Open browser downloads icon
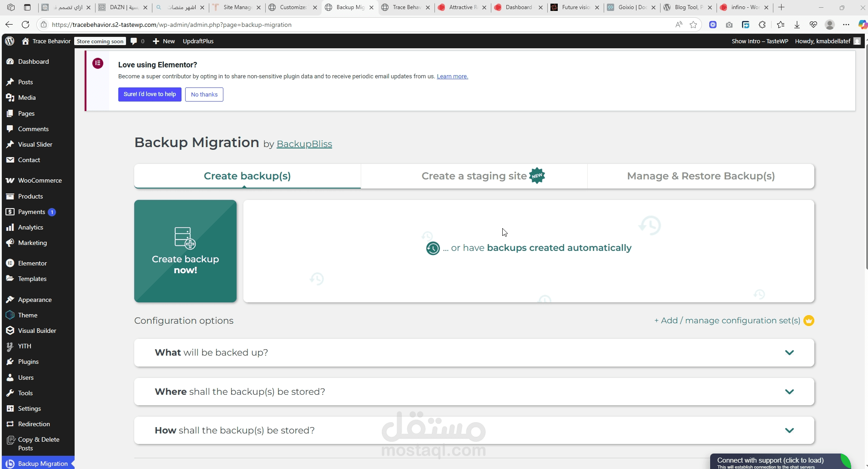This screenshot has width=868, height=469. tap(797, 25)
